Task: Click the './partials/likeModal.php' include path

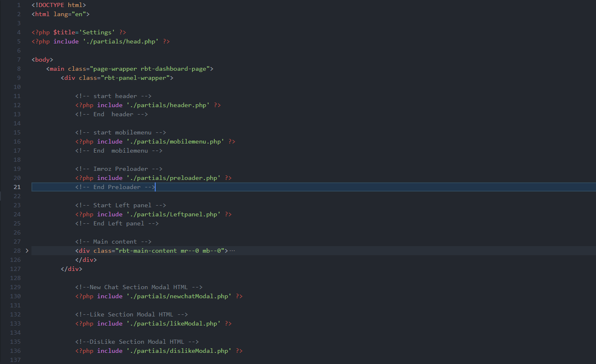Action: [x=173, y=323]
